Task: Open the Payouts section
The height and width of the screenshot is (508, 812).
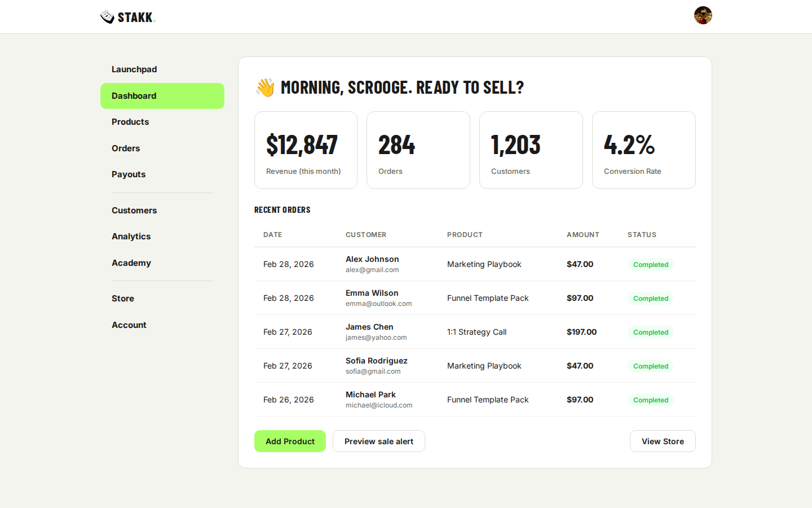Action: tap(128, 174)
